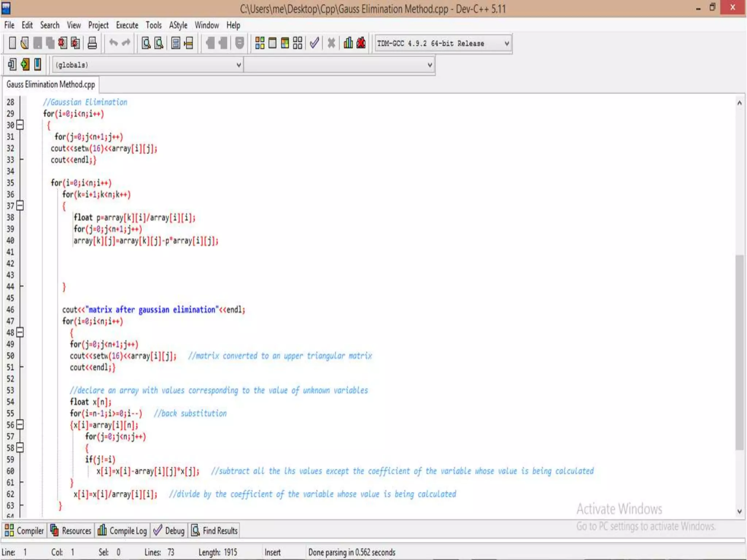Collapse the code fold at line 37
Image resolution: width=747 pixels, height=560 pixels.
coord(20,206)
